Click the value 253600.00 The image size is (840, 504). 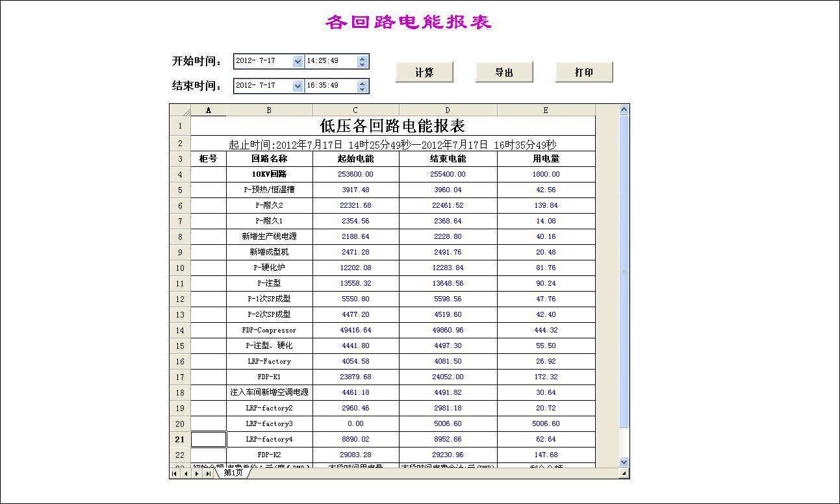tap(356, 174)
